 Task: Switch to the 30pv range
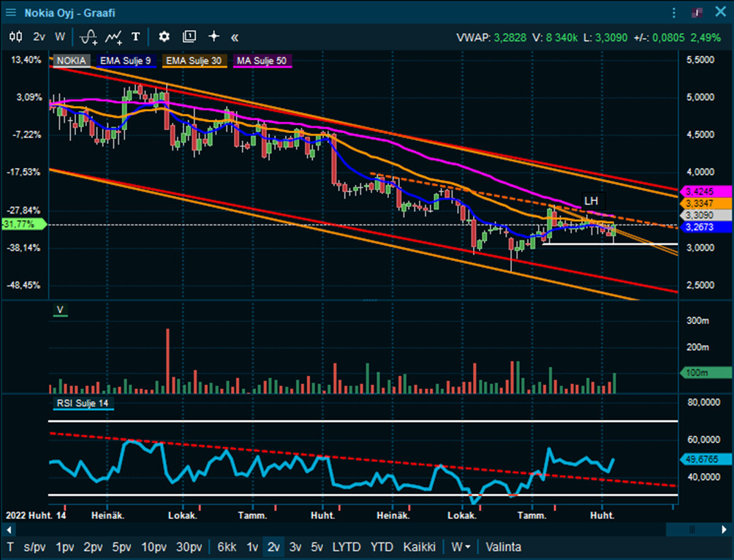(x=189, y=547)
